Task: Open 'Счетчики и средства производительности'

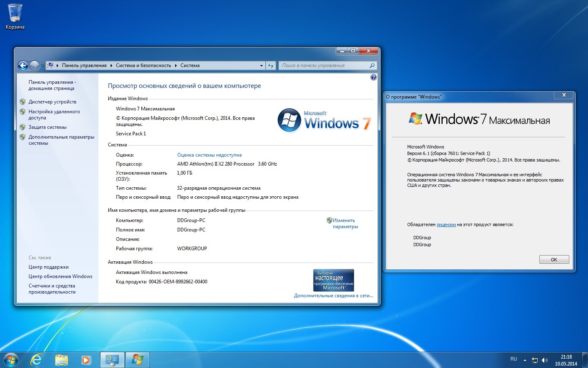Action: coord(52,289)
